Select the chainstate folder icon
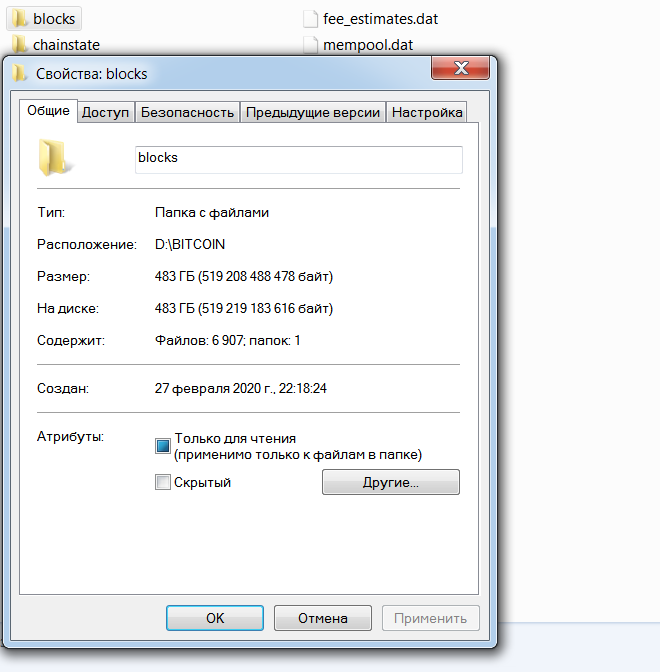The width and height of the screenshot is (660, 672). click(x=20, y=44)
